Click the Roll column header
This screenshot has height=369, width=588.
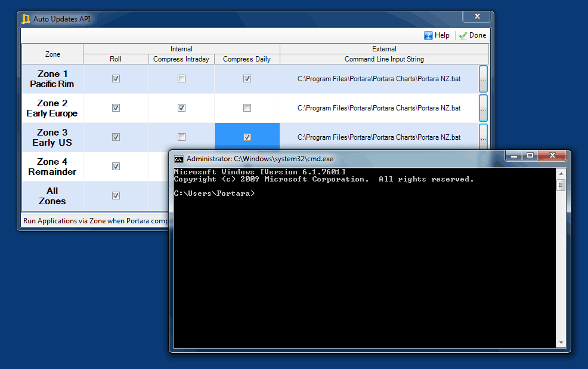tap(116, 59)
